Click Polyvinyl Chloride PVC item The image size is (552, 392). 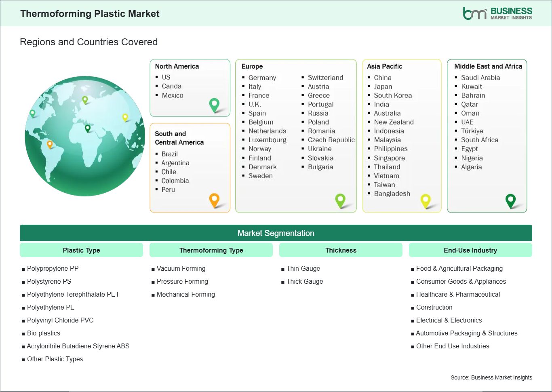tap(60, 320)
